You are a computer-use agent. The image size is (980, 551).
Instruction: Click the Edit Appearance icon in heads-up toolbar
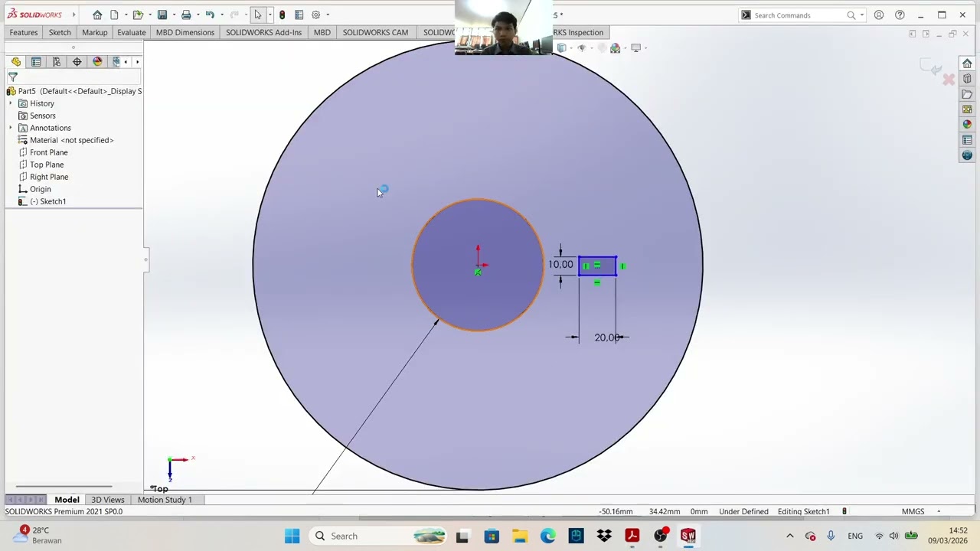click(615, 48)
